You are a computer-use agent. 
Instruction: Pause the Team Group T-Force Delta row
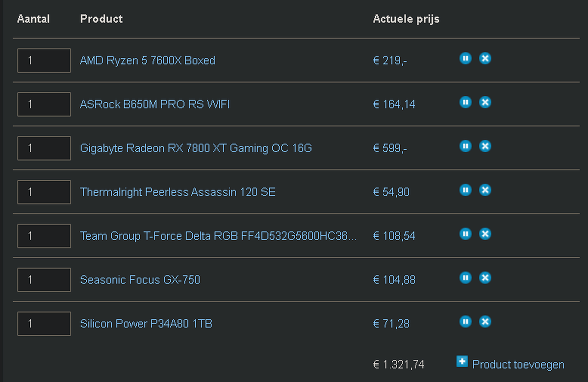coord(465,234)
